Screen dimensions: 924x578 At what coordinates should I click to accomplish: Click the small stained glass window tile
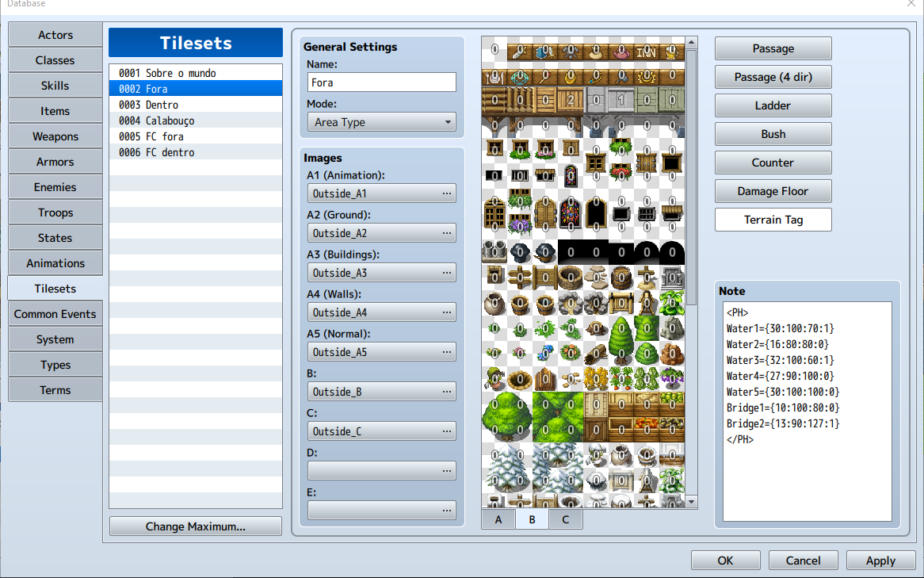tap(571, 176)
